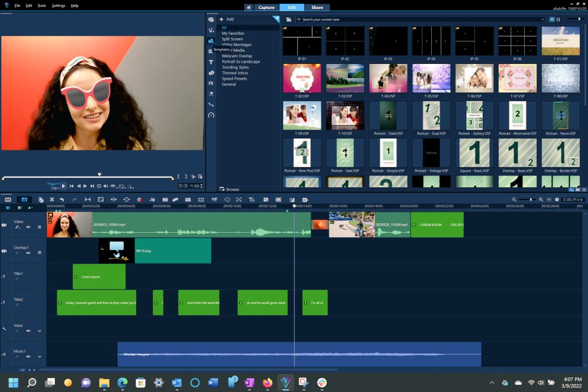Undo last action in timeline toolbar
The height and width of the screenshot is (392, 588).
[x=62, y=200]
